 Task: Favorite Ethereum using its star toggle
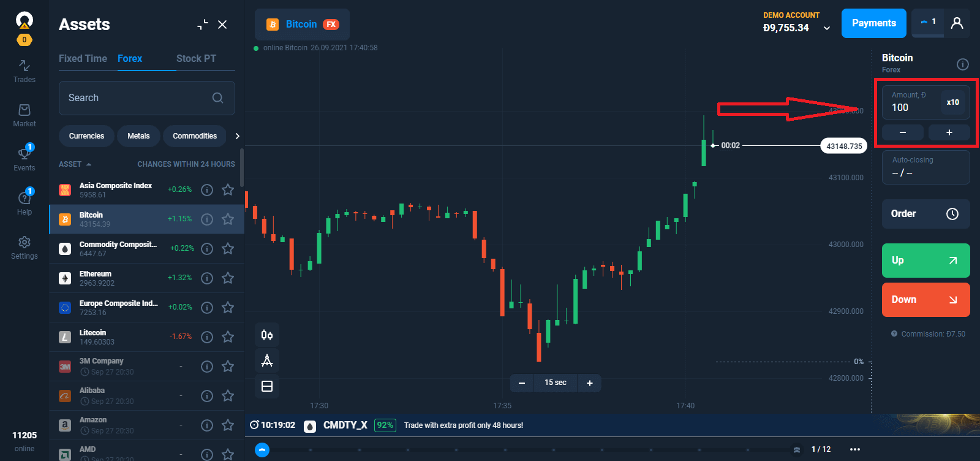[x=227, y=278]
